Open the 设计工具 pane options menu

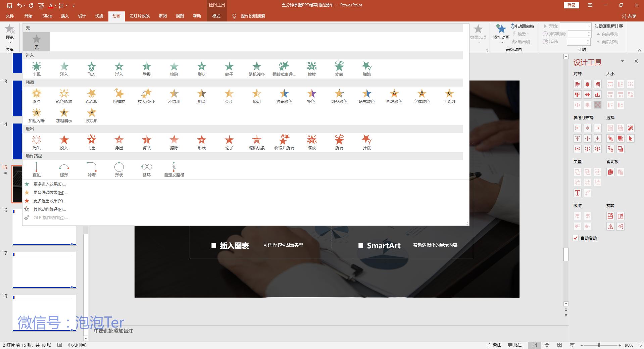pos(622,61)
